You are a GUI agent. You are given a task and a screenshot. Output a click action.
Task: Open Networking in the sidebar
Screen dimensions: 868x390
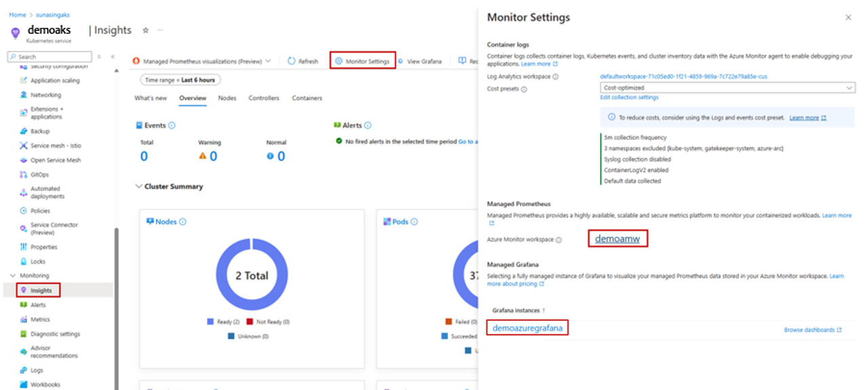click(x=45, y=95)
